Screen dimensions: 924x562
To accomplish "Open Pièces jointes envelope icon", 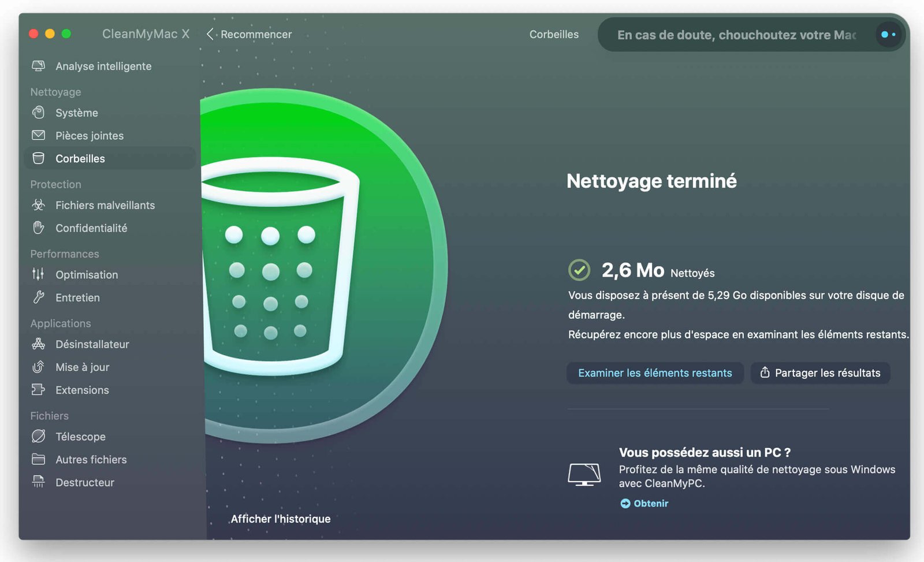I will tap(38, 135).
